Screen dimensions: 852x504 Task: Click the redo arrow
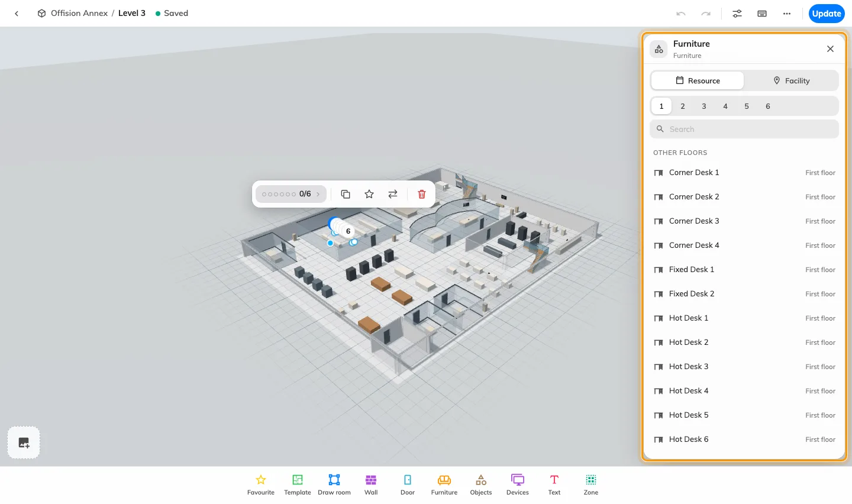[706, 14]
